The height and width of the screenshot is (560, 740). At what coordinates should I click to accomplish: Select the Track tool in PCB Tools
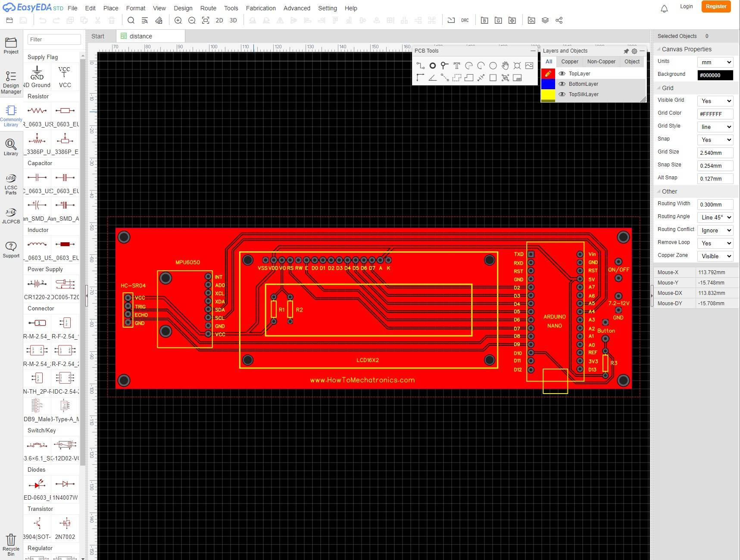click(x=420, y=66)
